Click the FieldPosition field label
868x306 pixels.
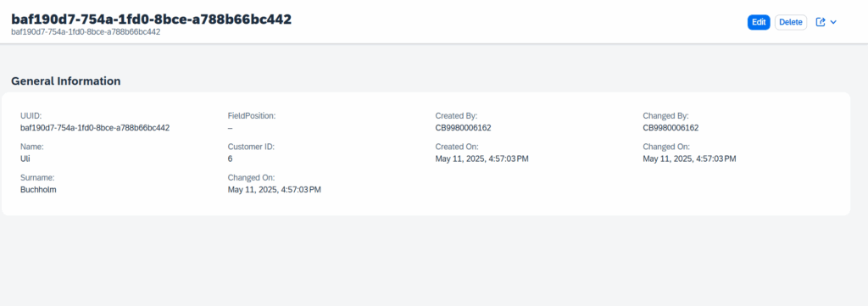[x=252, y=115]
